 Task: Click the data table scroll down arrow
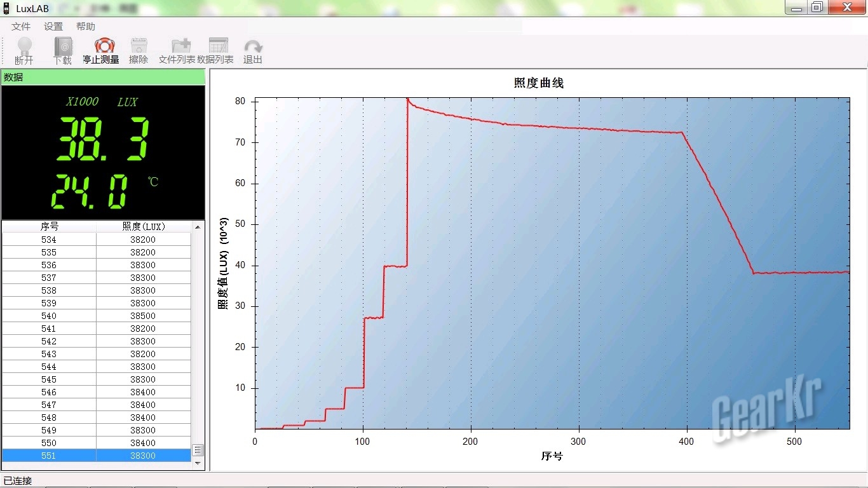click(198, 463)
